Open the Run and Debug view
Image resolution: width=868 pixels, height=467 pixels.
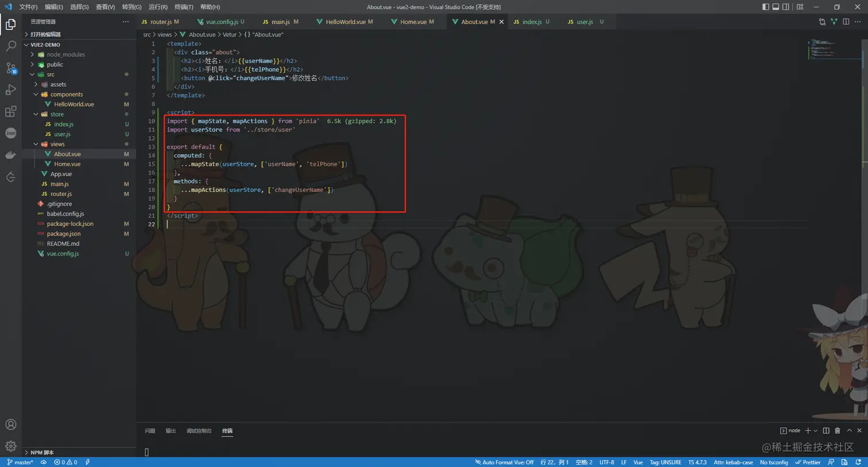tap(11, 90)
